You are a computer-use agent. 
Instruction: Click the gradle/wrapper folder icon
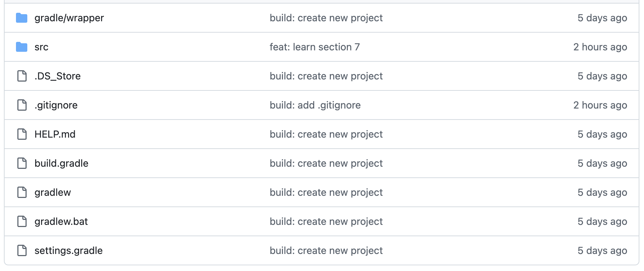(22, 18)
